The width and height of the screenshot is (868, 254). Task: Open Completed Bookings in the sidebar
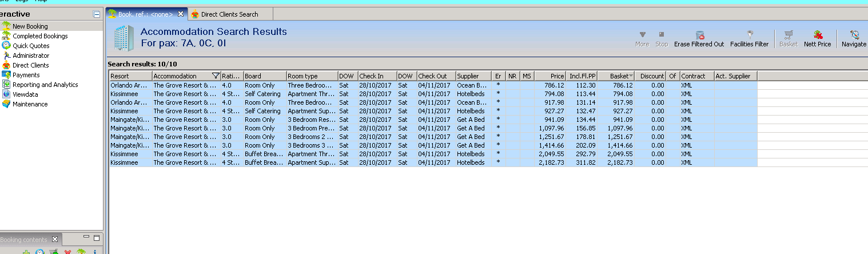pyautogui.click(x=40, y=36)
